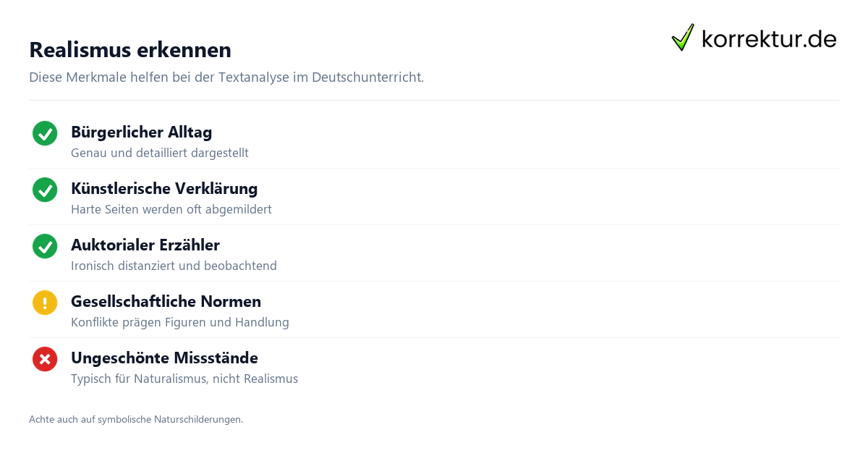Select the Ungeschönte Missstände heading

(164, 358)
